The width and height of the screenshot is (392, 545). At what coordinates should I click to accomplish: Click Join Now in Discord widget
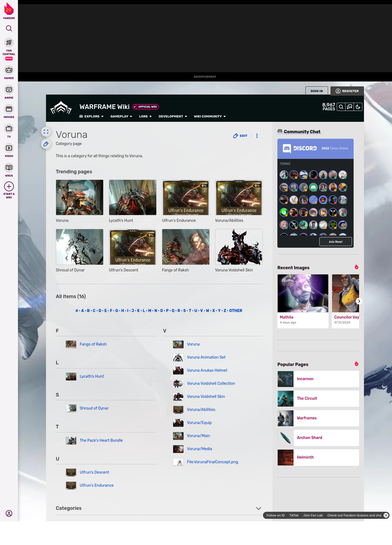point(336,242)
